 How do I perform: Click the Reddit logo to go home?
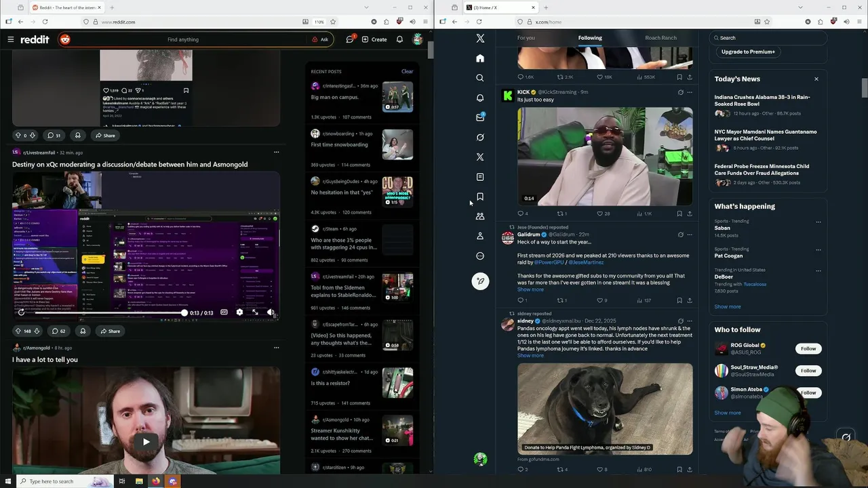pyautogui.click(x=35, y=39)
